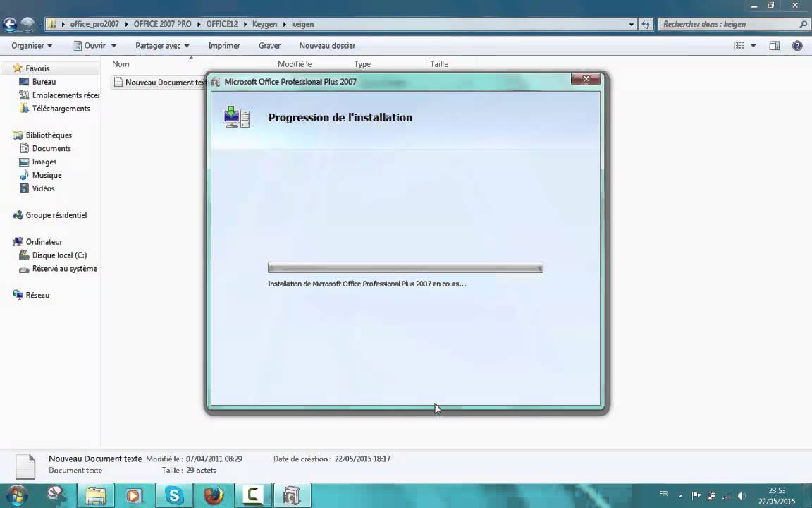
Task: Show hidden tray icons with the arrow
Action: point(681,496)
